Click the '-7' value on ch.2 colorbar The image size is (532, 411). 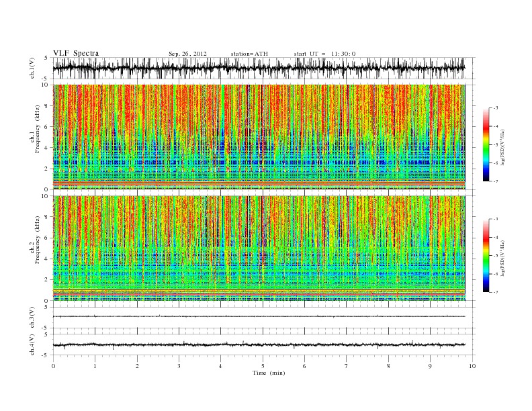496,292
